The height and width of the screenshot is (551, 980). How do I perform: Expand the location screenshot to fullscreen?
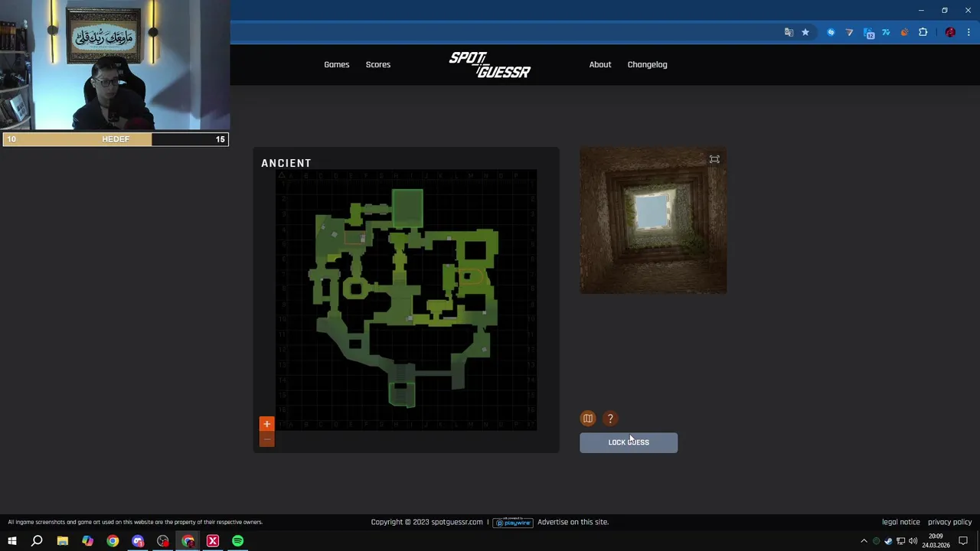[714, 159]
